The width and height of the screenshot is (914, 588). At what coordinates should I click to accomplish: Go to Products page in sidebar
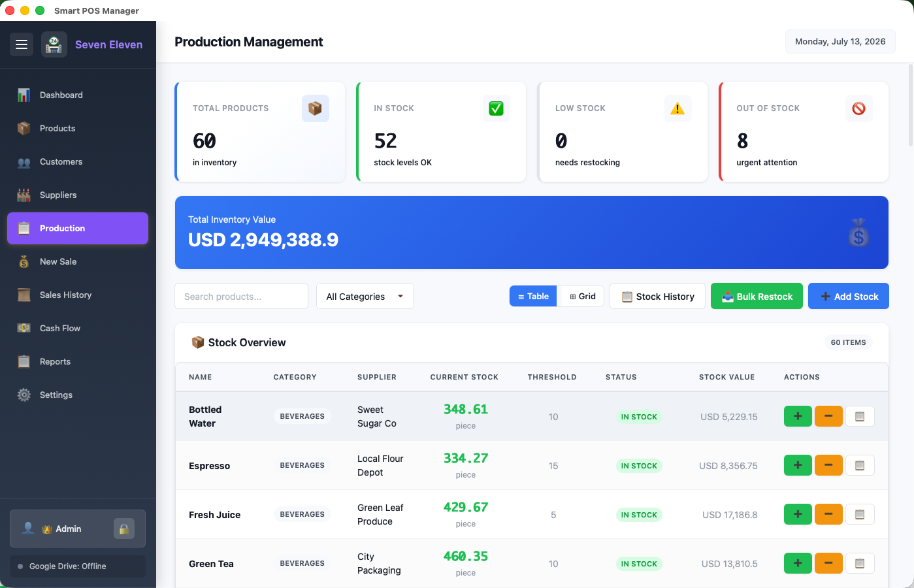[78, 128]
